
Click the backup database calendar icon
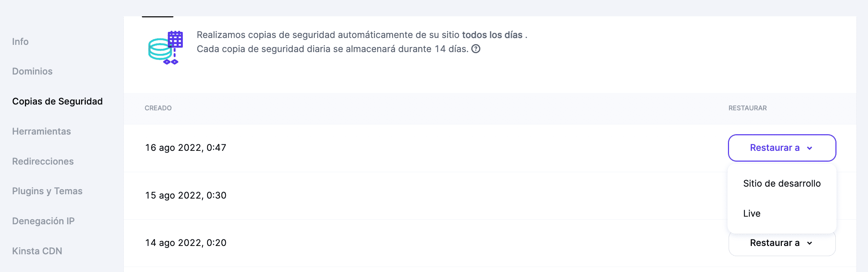[x=166, y=48]
